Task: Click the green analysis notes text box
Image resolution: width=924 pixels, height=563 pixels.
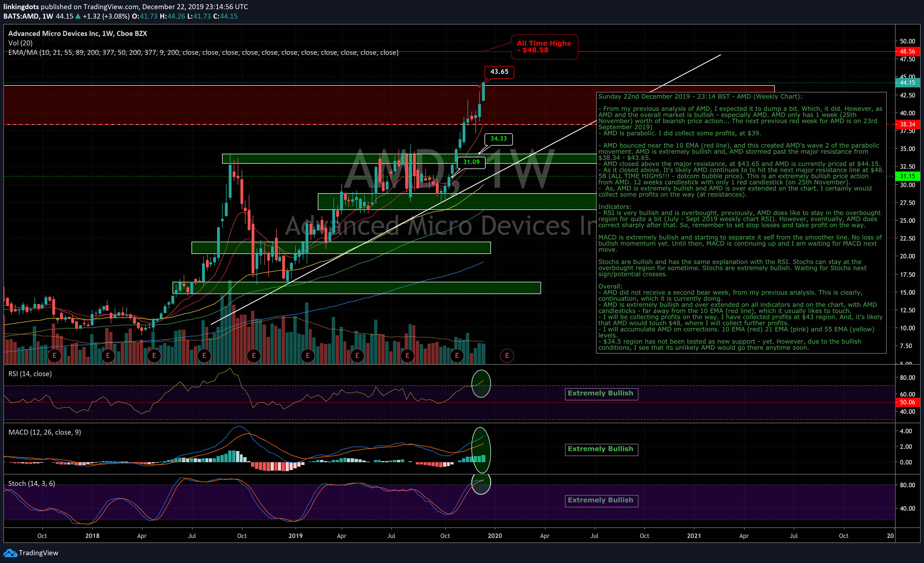Action: (741, 222)
